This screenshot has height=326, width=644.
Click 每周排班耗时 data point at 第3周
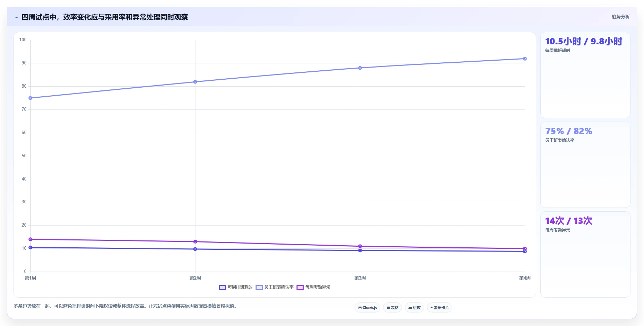pos(360,250)
